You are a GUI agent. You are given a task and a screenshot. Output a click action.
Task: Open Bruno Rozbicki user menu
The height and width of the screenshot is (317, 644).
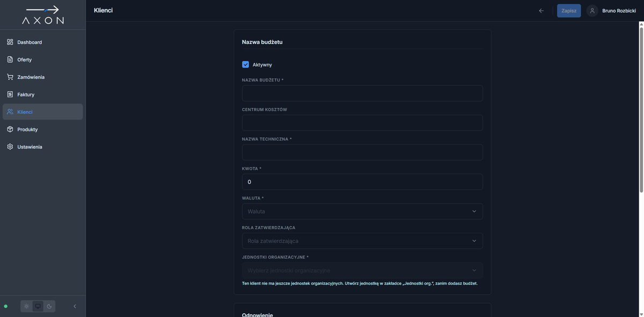tap(611, 11)
